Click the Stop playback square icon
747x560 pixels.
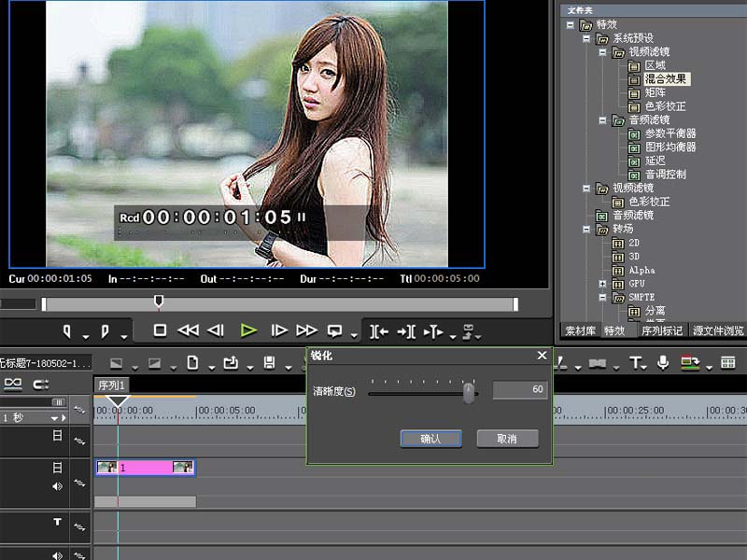click(160, 330)
